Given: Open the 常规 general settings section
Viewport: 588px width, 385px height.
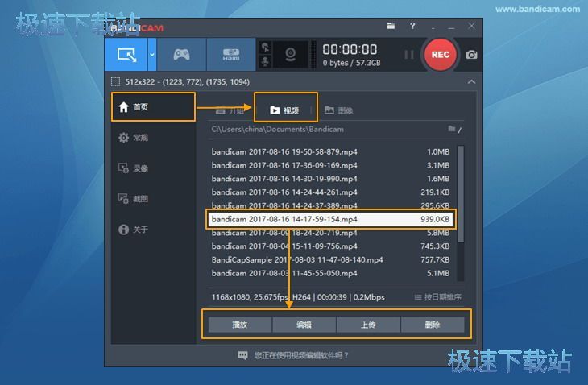Looking at the screenshot, I should (x=133, y=138).
